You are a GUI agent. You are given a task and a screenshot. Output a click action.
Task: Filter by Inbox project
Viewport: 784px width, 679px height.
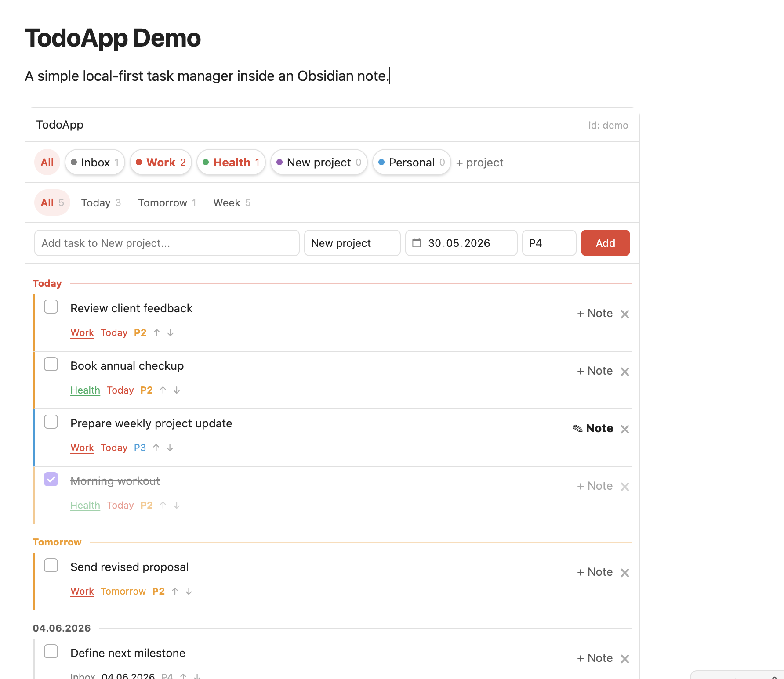point(95,163)
